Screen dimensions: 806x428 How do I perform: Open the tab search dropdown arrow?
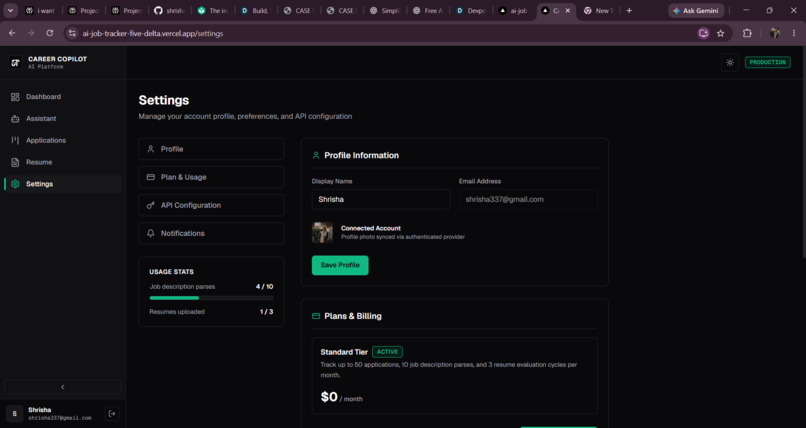pos(10,10)
